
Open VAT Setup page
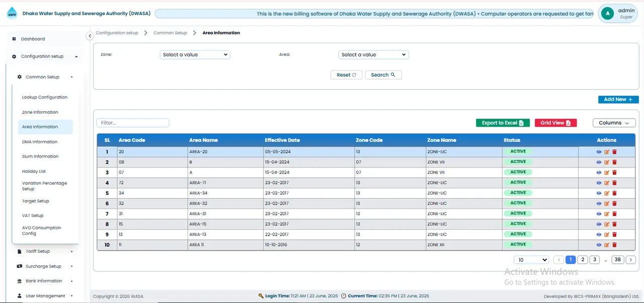click(x=33, y=216)
